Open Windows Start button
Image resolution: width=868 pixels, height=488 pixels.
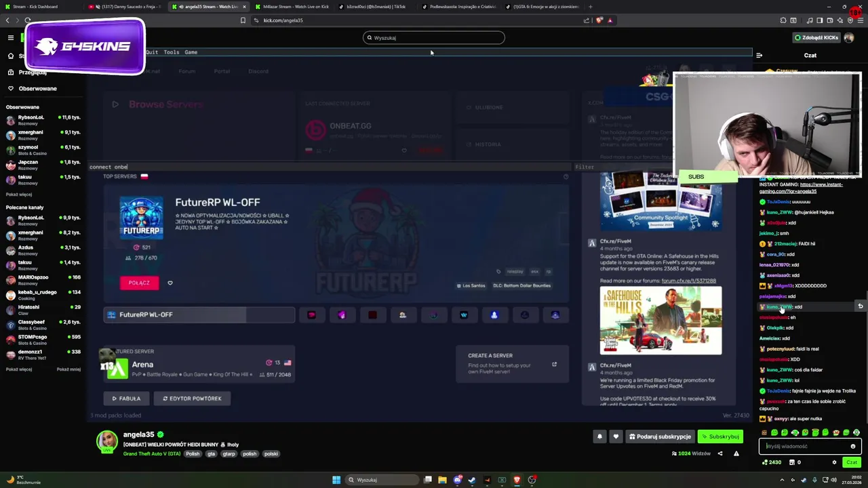coord(336,480)
